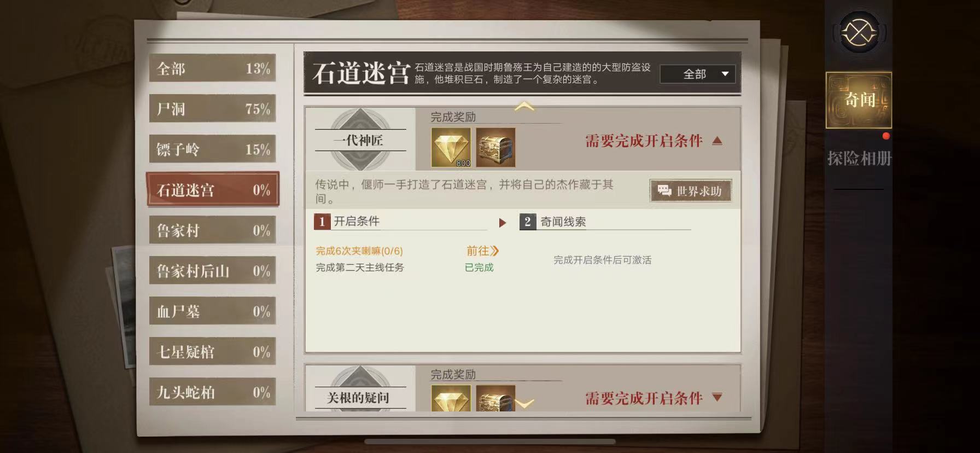Click the bottom horizontal scrollbar handle

coord(490,441)
